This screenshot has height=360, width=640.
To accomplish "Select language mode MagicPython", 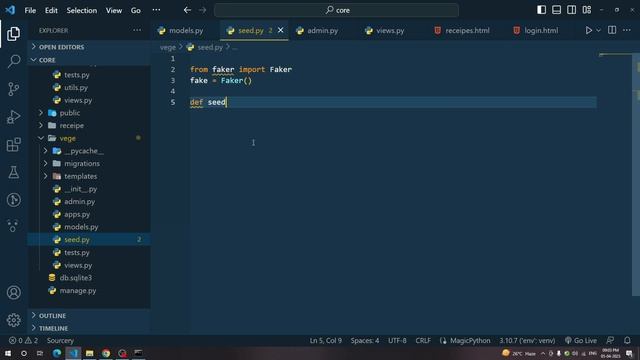I will coord(465,340).
